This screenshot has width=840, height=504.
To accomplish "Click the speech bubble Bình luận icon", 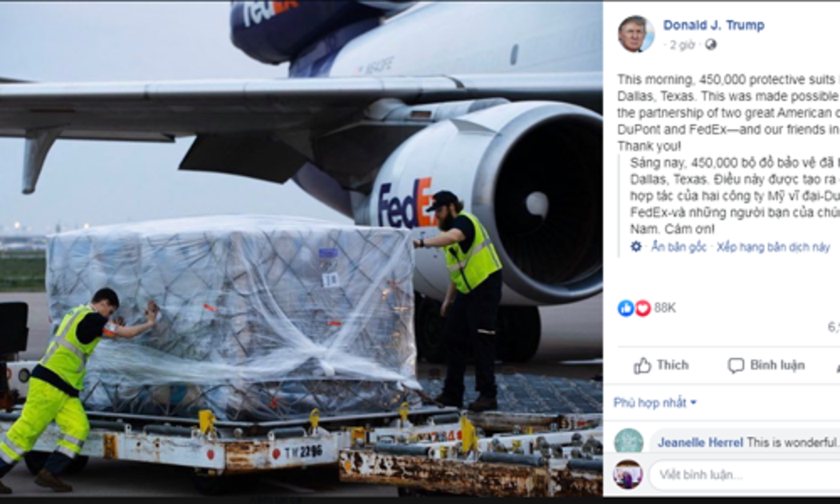I will (736, 366).
